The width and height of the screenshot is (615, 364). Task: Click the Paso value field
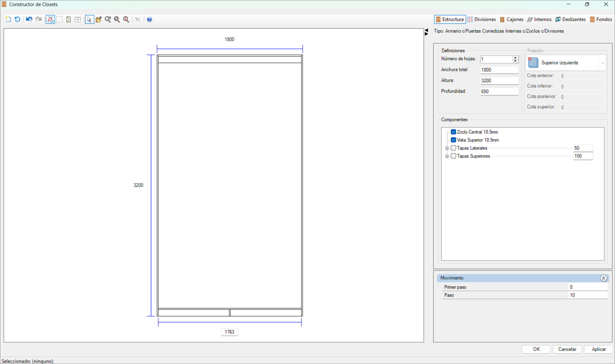[x=588, y=295]
